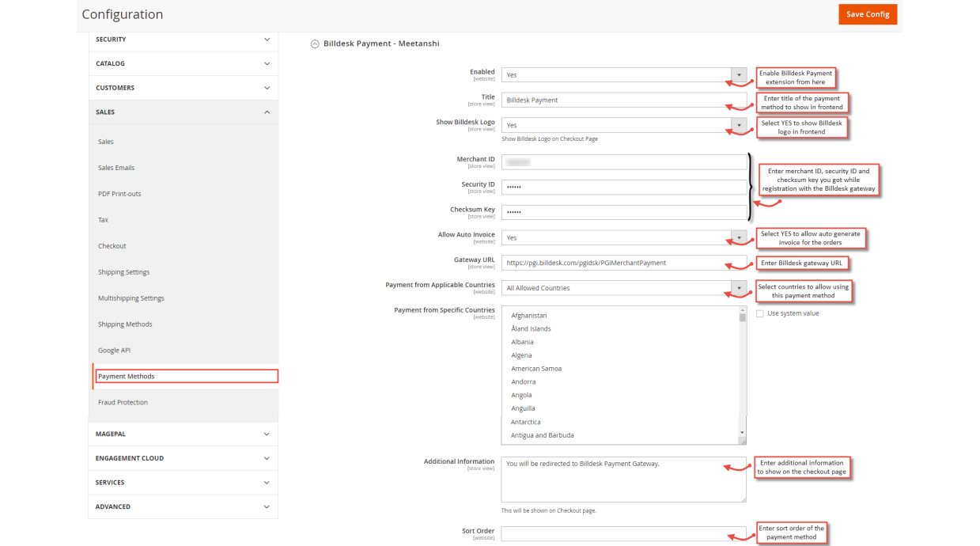Click country list scrollbar down arrow

pyautogui.click(x=742, y=434)
